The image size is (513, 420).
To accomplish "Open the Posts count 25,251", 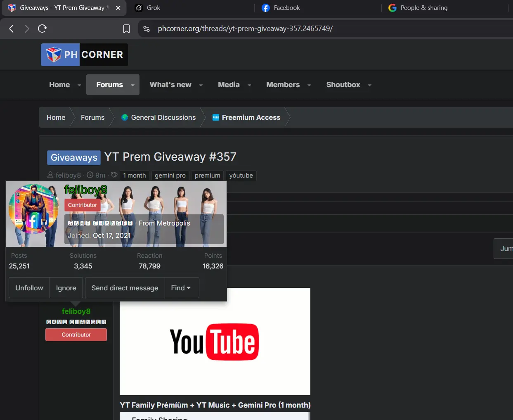I will (19, 266).
